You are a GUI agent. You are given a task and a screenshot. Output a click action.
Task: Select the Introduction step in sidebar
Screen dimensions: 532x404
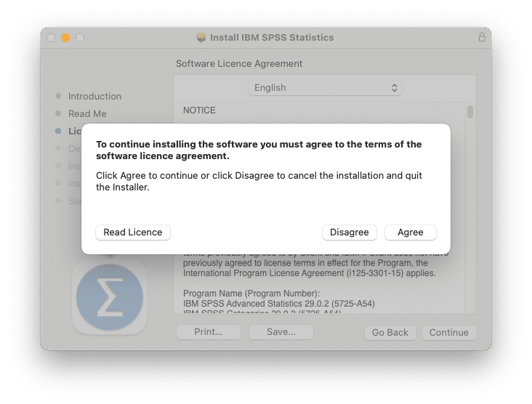point(94,97)
